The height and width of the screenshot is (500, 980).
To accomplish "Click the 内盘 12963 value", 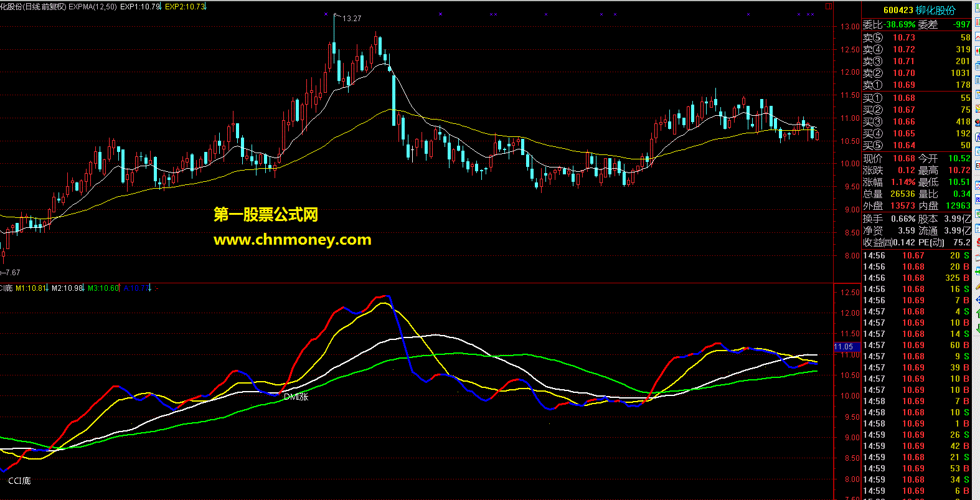I will pos(958,205).
